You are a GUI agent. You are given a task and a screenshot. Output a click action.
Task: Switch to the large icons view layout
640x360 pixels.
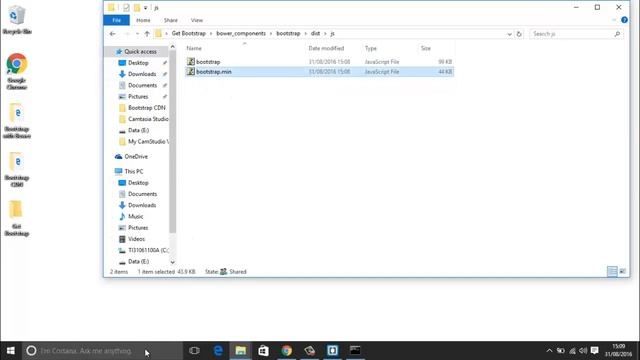click(622, 271)
